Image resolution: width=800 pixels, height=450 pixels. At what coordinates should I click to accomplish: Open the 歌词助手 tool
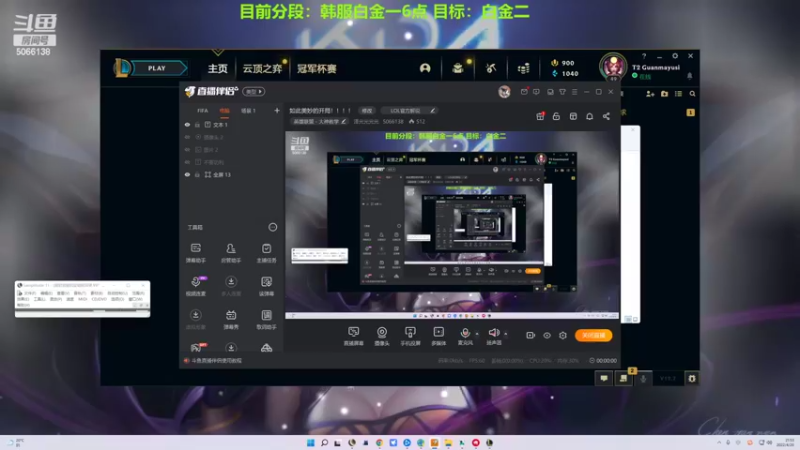(x=266, y=319)
